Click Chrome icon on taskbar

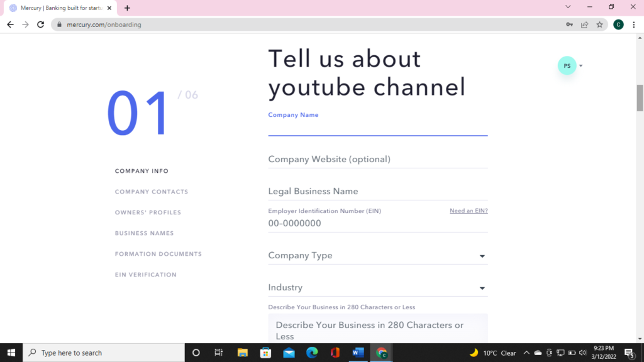click(x=381, y=353)
